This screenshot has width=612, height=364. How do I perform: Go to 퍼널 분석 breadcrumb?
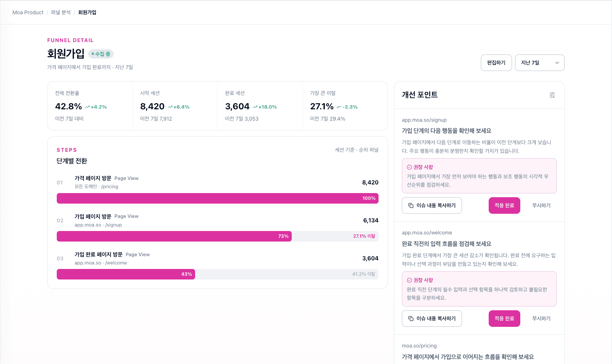[61, 12]
